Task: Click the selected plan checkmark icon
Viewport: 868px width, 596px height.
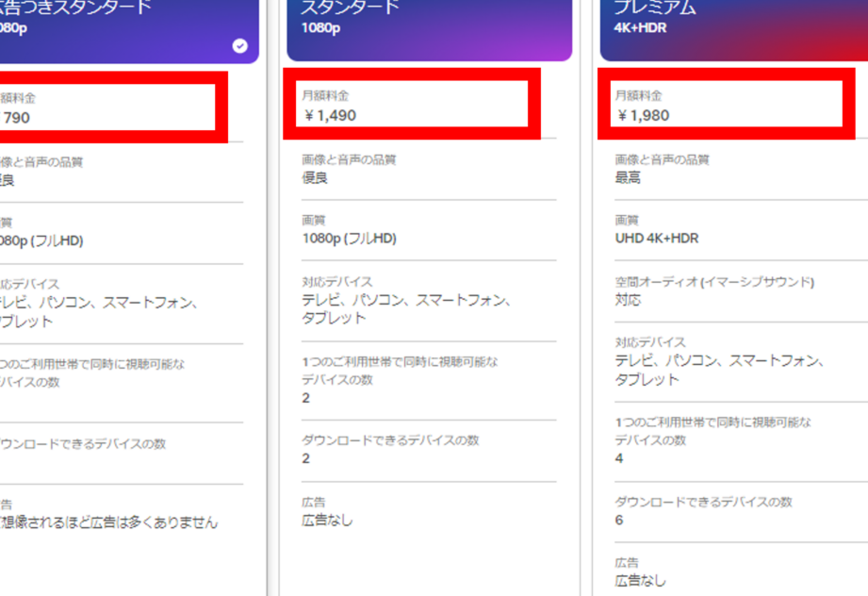Action: click(239, 46)
